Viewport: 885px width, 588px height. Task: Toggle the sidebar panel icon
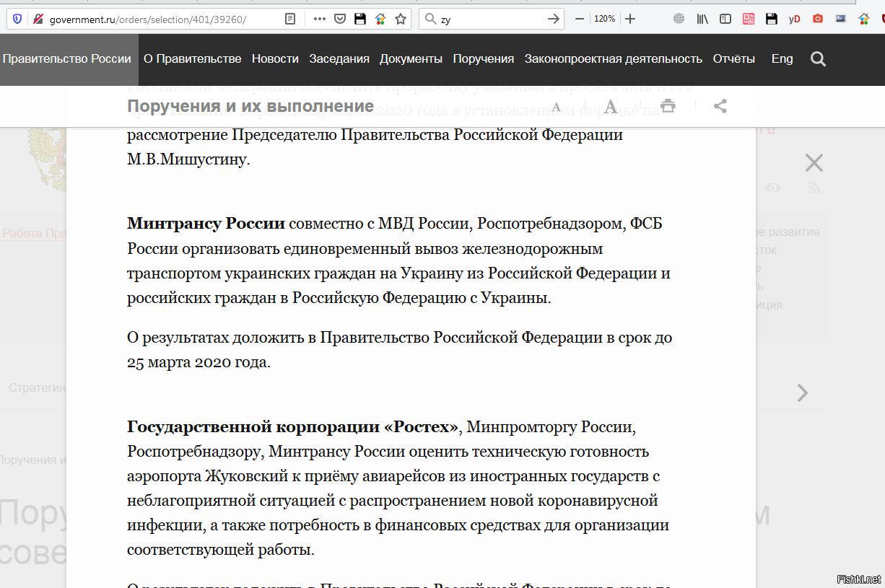point(725,19)
